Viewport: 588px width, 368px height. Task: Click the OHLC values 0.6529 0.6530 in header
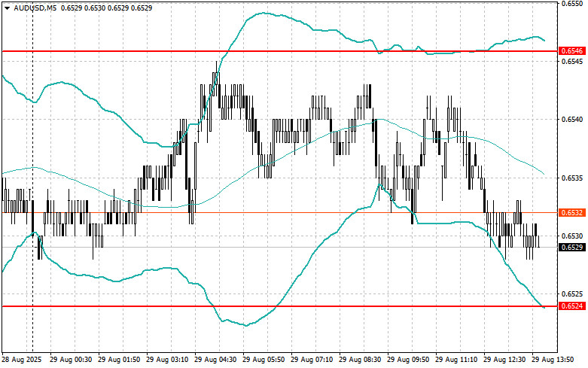click(83, 8)
